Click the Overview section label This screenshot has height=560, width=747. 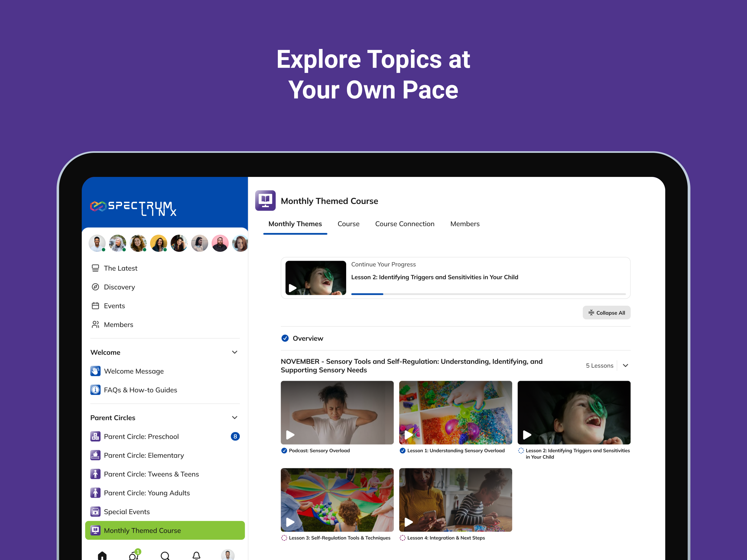pos(308,338)
